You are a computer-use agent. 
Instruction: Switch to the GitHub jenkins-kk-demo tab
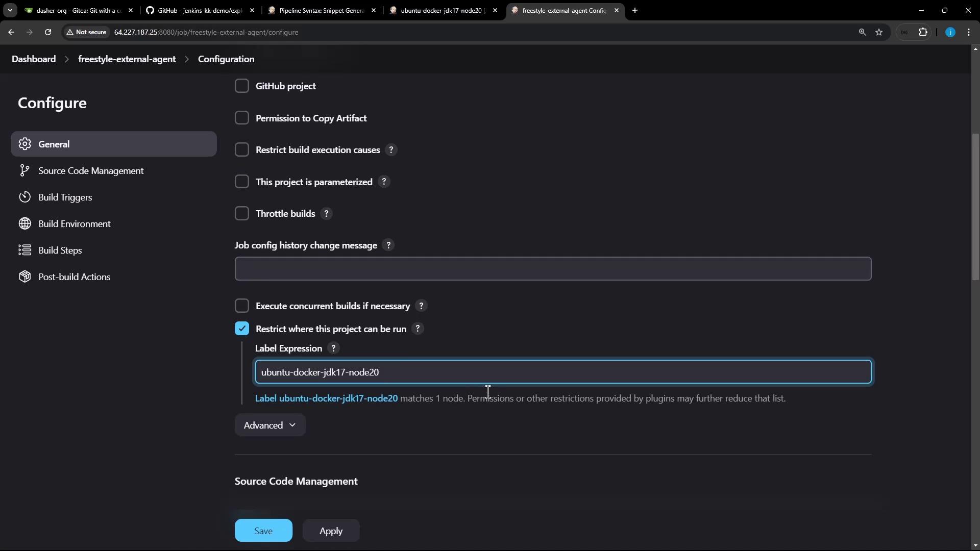pos(199,10)
